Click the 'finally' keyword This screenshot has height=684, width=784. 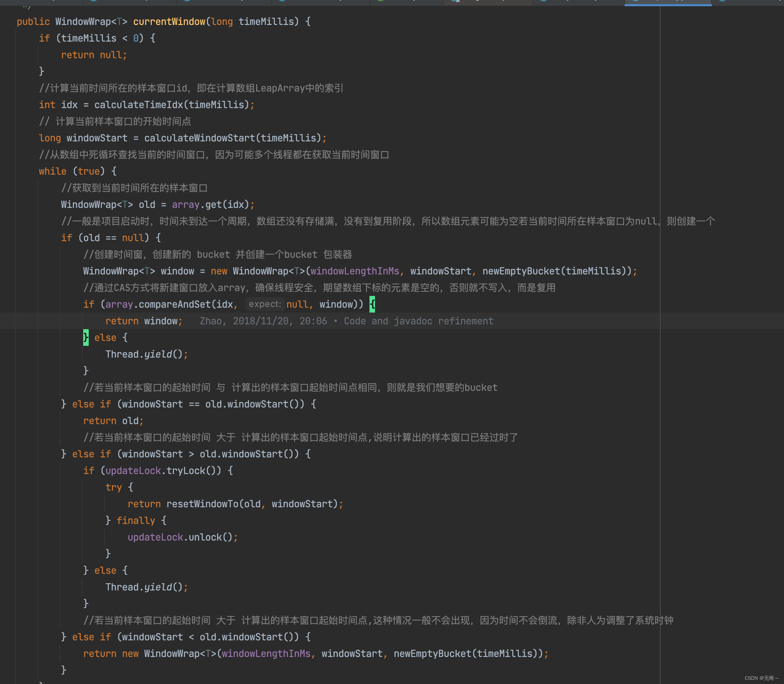coord(136,520)
